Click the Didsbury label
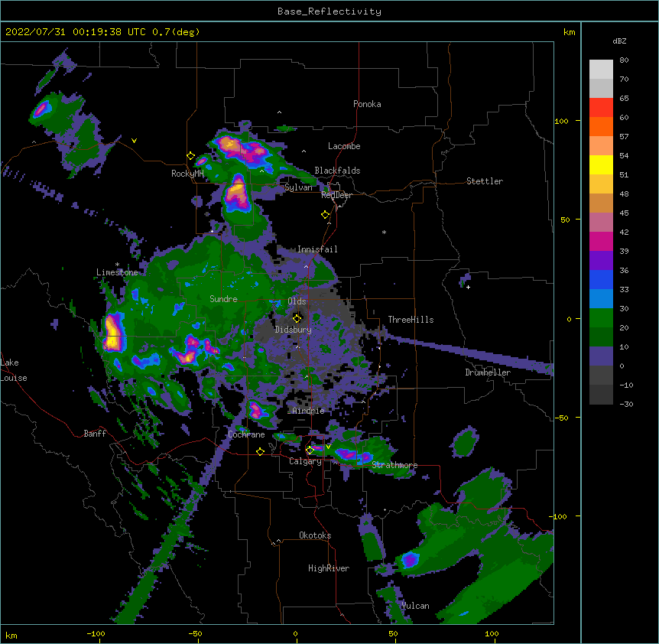The width and height of the screenshot is (659, 644). coord(293,330)
